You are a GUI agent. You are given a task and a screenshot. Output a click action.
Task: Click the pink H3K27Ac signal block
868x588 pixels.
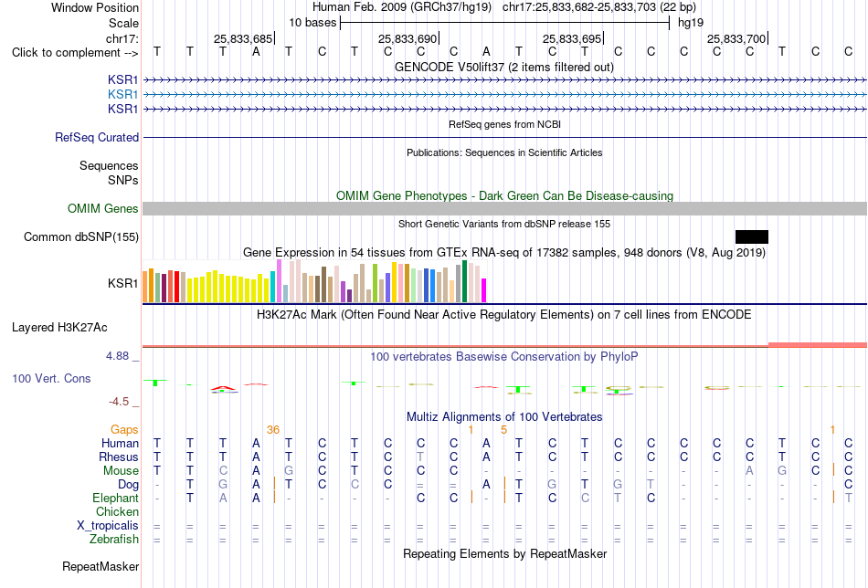pyautogui.click(x=818, y=344)
